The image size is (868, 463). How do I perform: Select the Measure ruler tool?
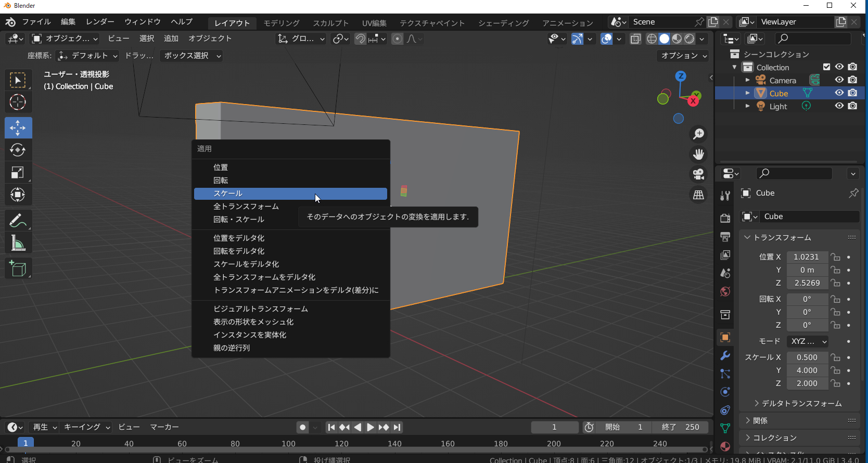[18, 243]
